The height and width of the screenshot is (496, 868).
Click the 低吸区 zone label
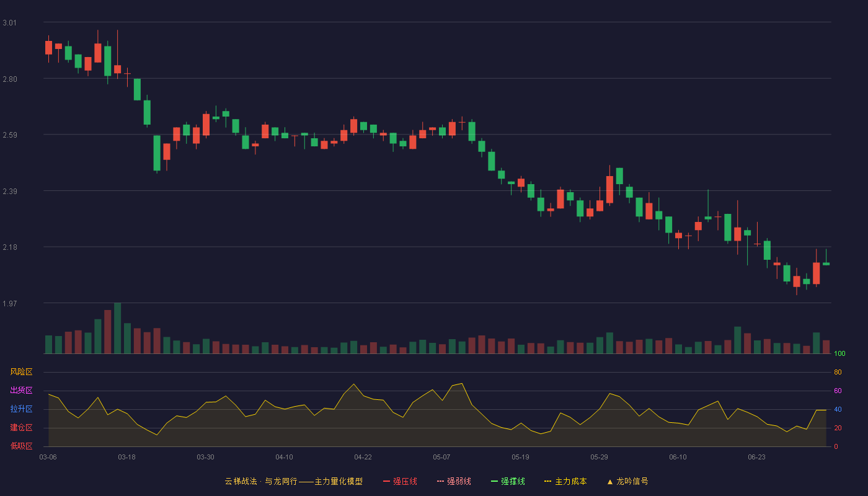click(x=21, y=446)
